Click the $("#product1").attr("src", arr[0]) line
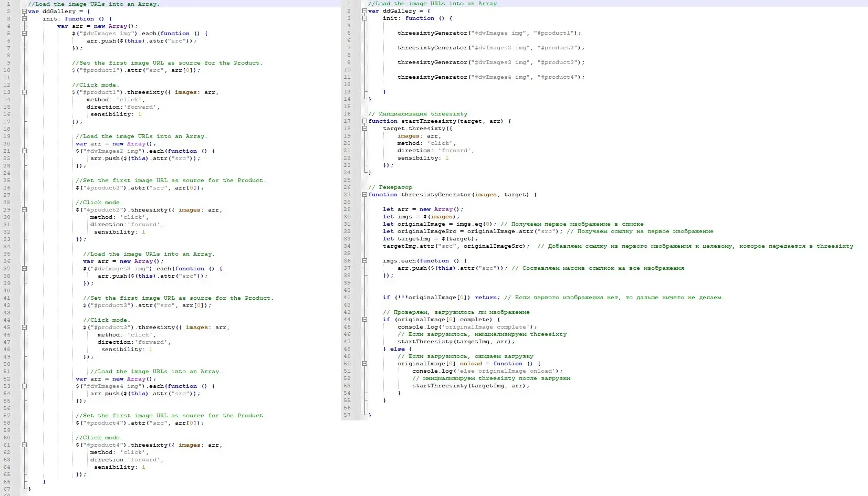Viewport: 868px width, 496px height. pos(136,70)
